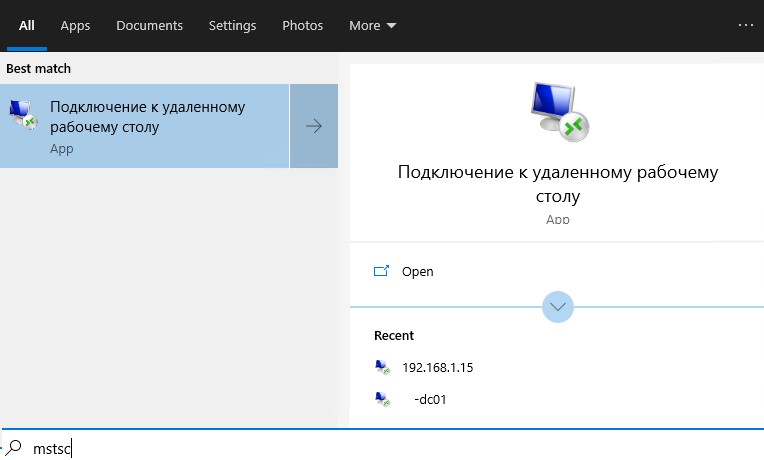Select the 'Подключение к удаленному рабочему столу' best match result

pos(148,125)
